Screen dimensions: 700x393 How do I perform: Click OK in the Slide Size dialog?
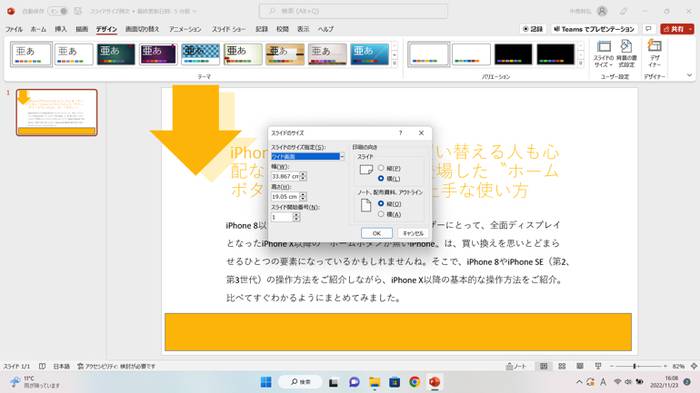click(x=377, y=233)
